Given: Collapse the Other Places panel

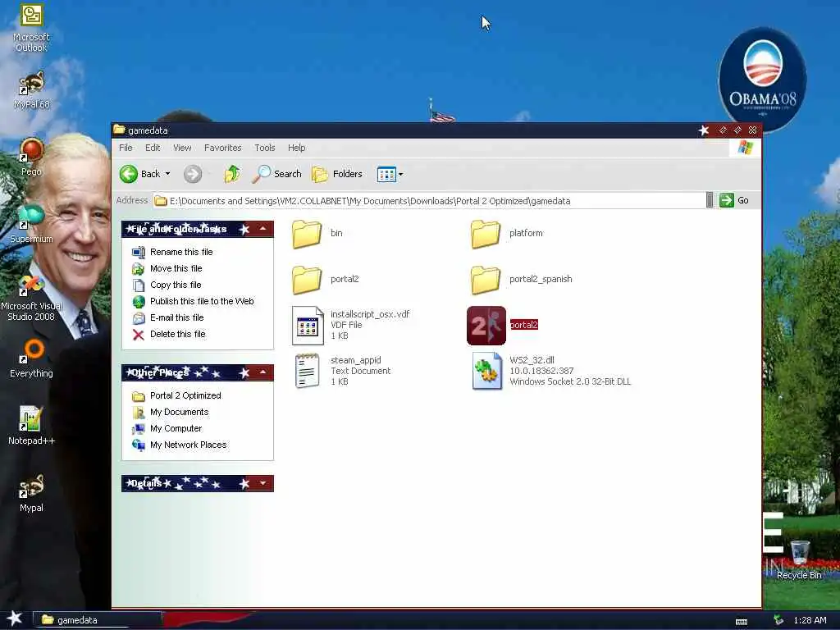Looking at the screenshot, I should point(263,372).
